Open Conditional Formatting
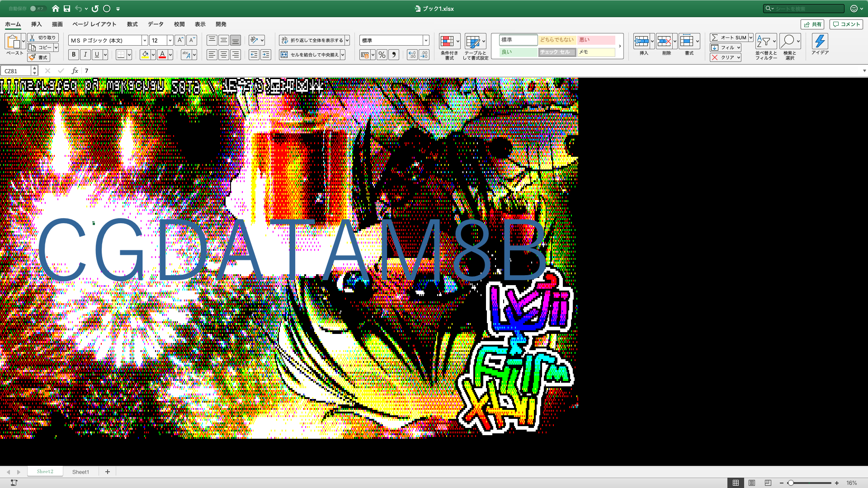Image resolution: width=868 pixels, height=488 pixels. pyautogui.click(x=449, y=47)
